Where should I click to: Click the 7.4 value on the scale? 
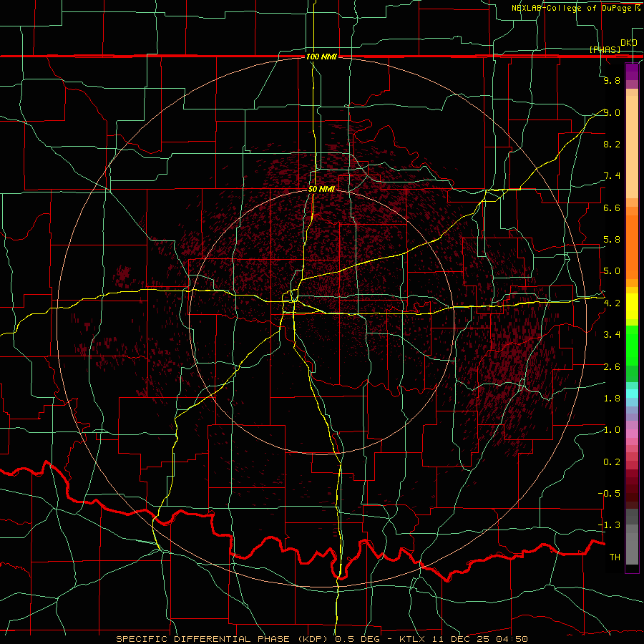(x=612, y=176)
